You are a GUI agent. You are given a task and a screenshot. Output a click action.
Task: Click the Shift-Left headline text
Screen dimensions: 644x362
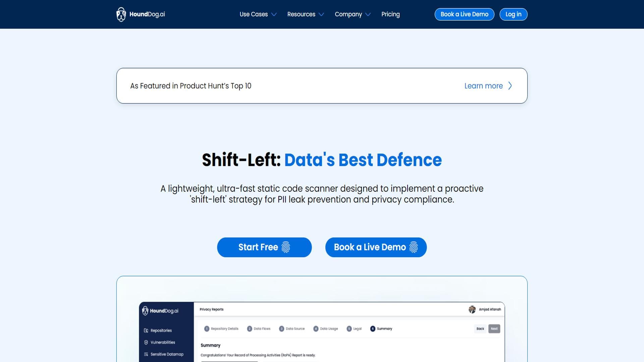pyautogui.click(x=322, y=160)
